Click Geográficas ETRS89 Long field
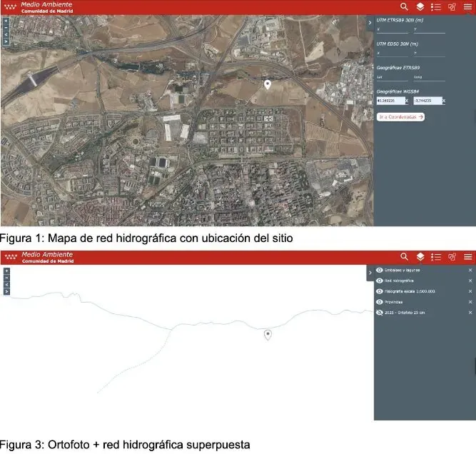476x454 pixels. [x=430, y=77]
